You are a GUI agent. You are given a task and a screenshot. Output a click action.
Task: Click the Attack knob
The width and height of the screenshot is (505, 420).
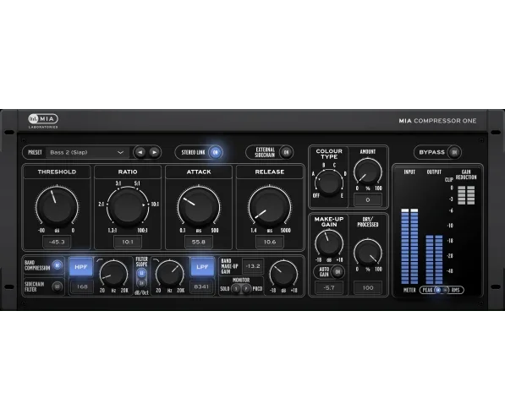pos(199,206)
